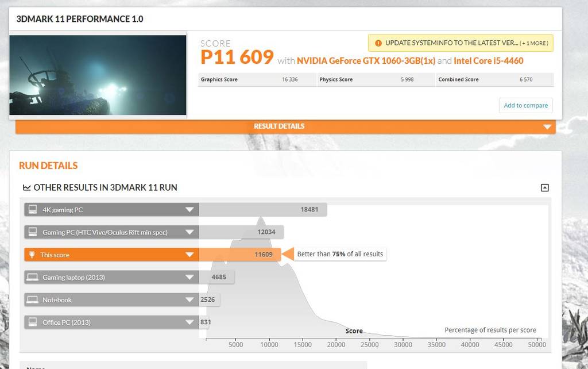The height and width of the screenshot is (369, 588).
Task: Click the warning icon in the SystemInfo notice
Action: pos(378,43)
